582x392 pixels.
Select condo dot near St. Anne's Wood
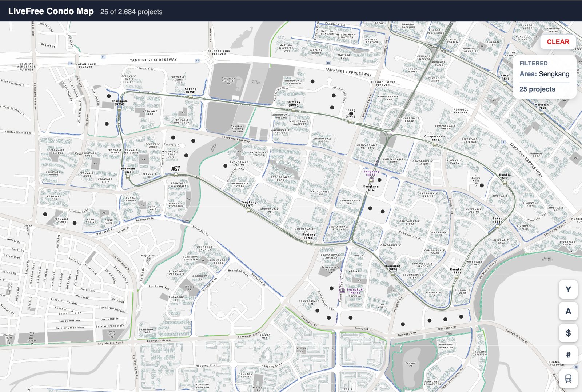pyautogui.click(x=482, y=185)
